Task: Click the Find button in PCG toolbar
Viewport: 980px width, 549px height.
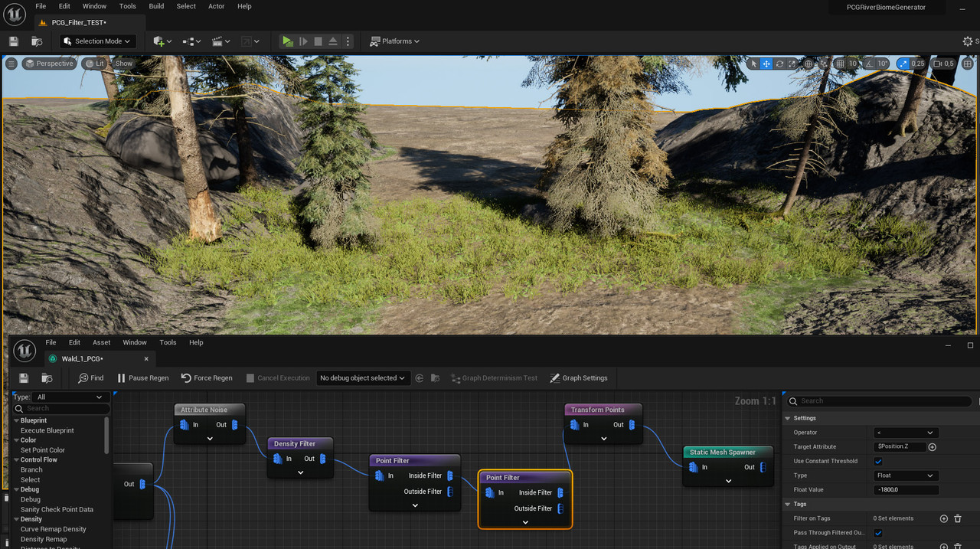Action: coord(90,378)
